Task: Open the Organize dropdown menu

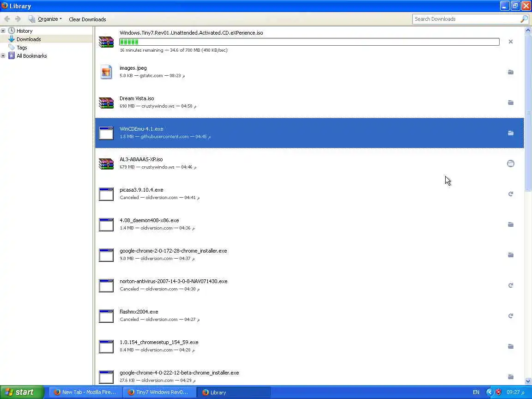Action: tap(45, 19)
